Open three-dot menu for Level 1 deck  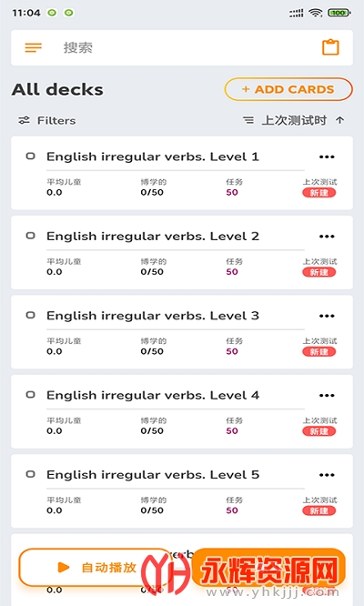[327, 157]
